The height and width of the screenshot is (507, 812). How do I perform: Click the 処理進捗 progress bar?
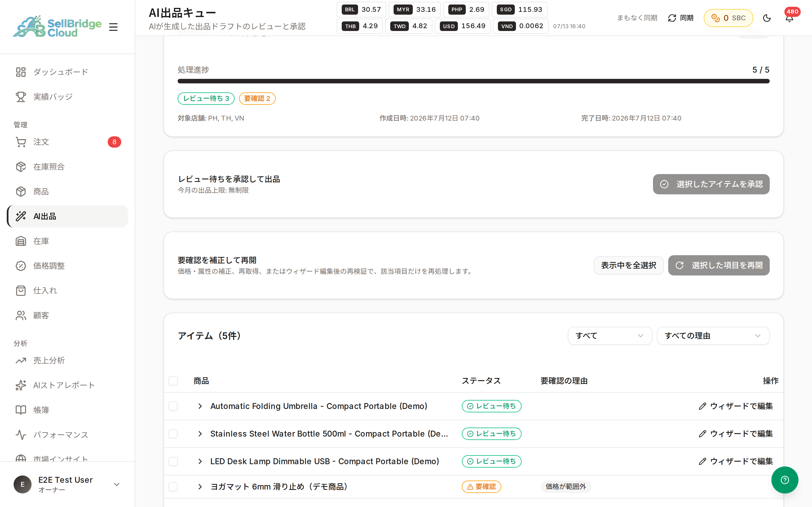[473, 81]
